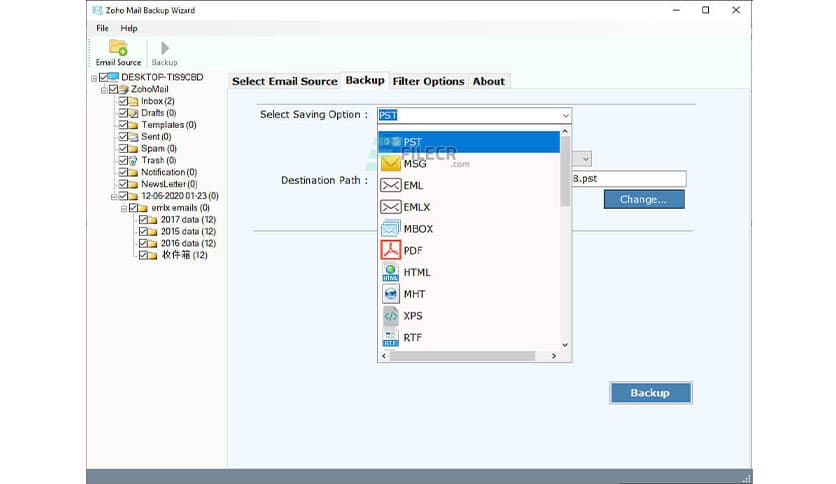Uncheck the Notification (0) checkbox
836x484 pixels.
[123, 172]
